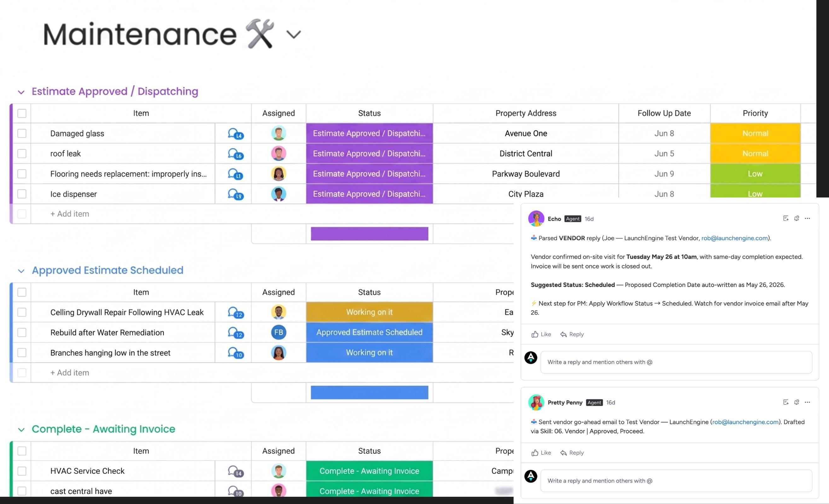The image size is (829, 504).
Task: Reply to Pretty Penny's update
Action: pos(572,453)
